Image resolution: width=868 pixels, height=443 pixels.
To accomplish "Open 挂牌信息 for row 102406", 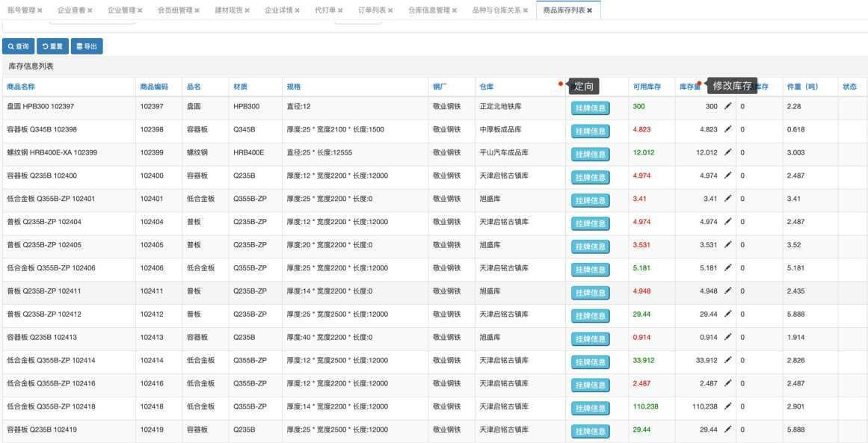I will (591, 270).
